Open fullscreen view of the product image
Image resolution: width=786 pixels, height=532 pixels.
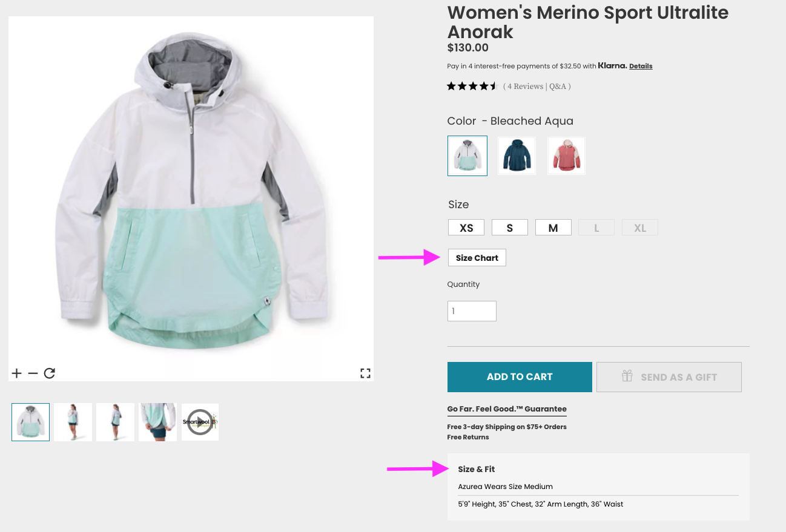365,373
